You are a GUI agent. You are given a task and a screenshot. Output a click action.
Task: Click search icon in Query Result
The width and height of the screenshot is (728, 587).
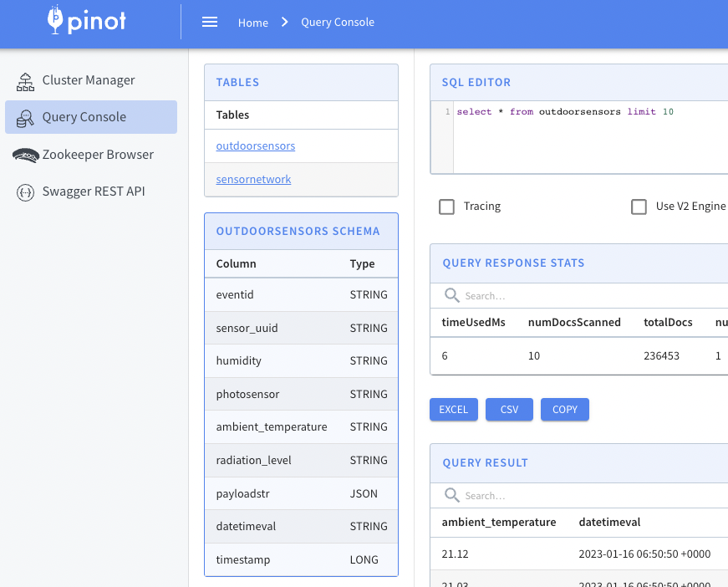(452, 495)
